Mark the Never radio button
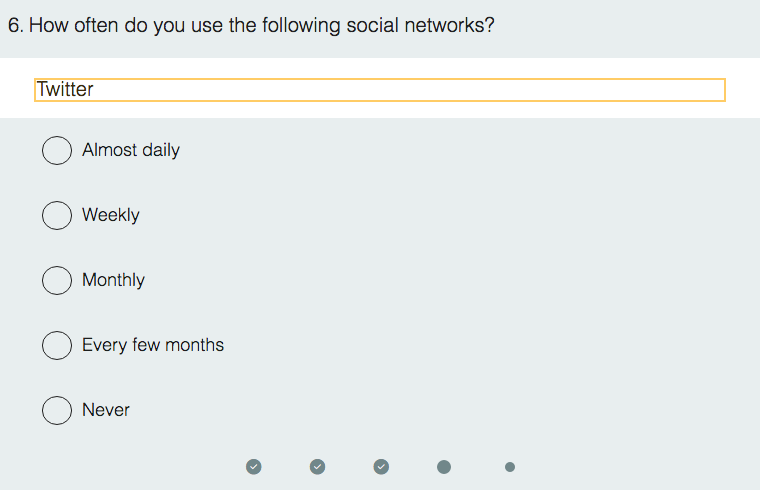The height and width of the screenshot is (490, 760). click(x=57, y=410)
